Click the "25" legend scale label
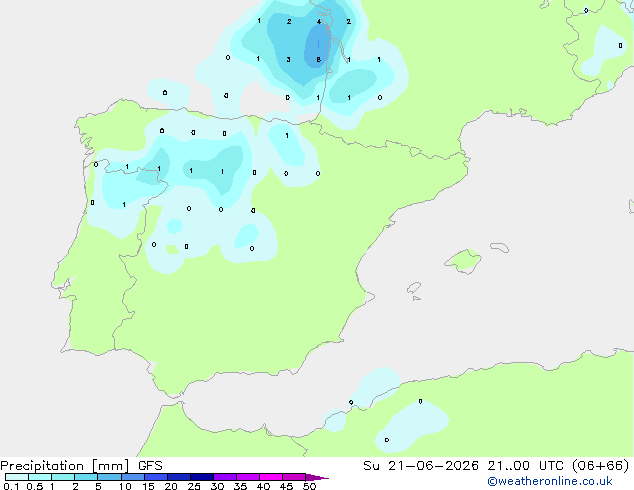The width and height of the screenshot is (634, 490). pos(194,486)
